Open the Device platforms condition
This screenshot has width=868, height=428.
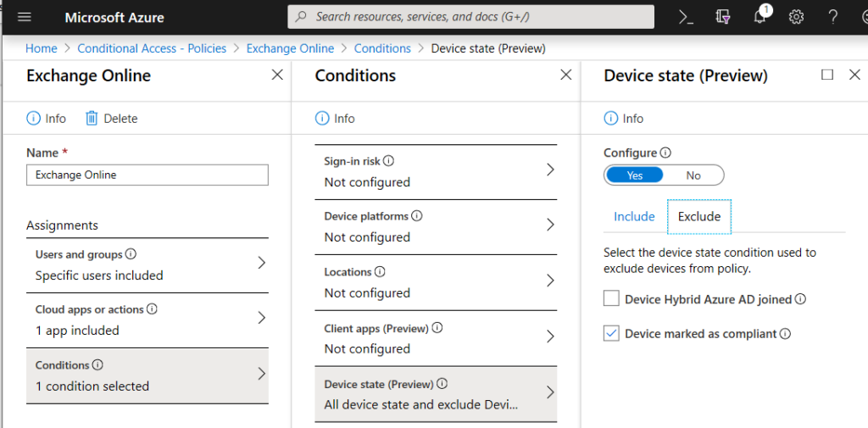pos(436,226)
